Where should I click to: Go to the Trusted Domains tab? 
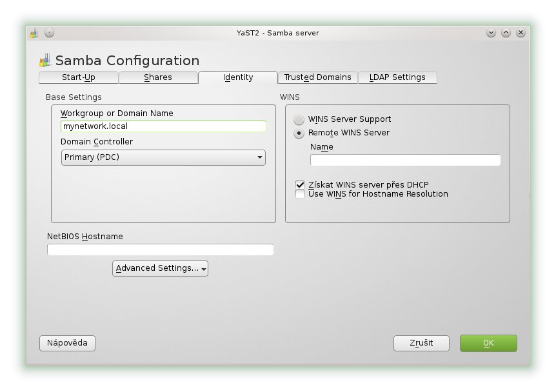[x=318, y=77]
